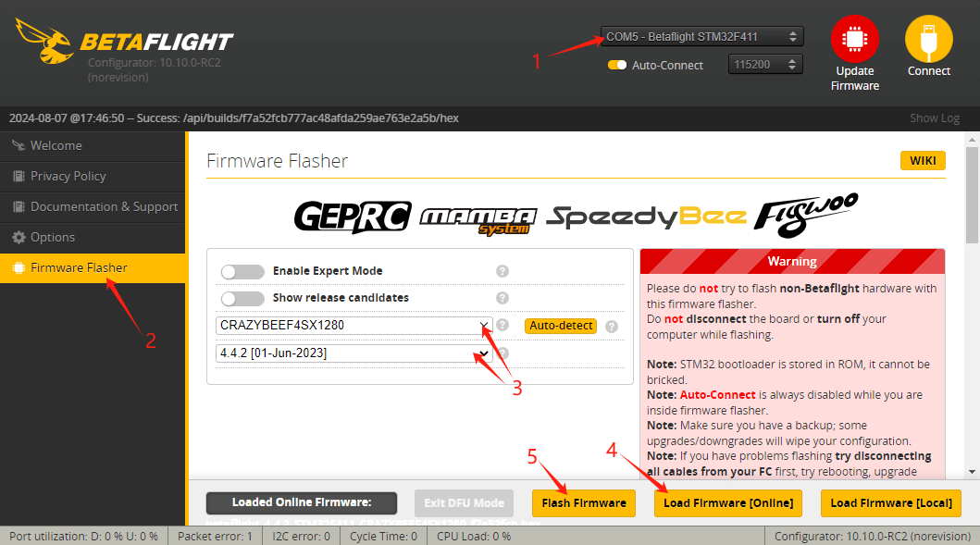Click the SpeedyBee sponsor logo
Image resolution: width=980 pixels, height=545 pixels.
coord(645,217)
